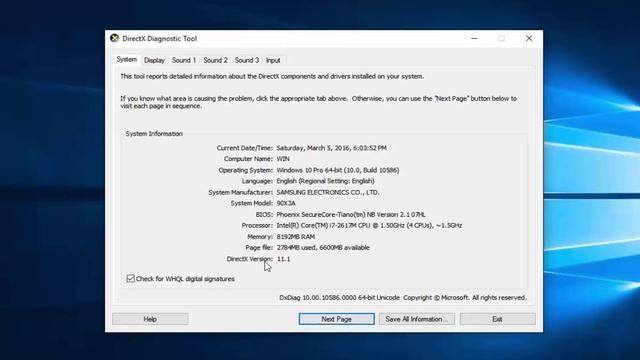This screenshot has width=640, height=360.
Task: Open the Sound 2 tab
Action: click(215, 60)
